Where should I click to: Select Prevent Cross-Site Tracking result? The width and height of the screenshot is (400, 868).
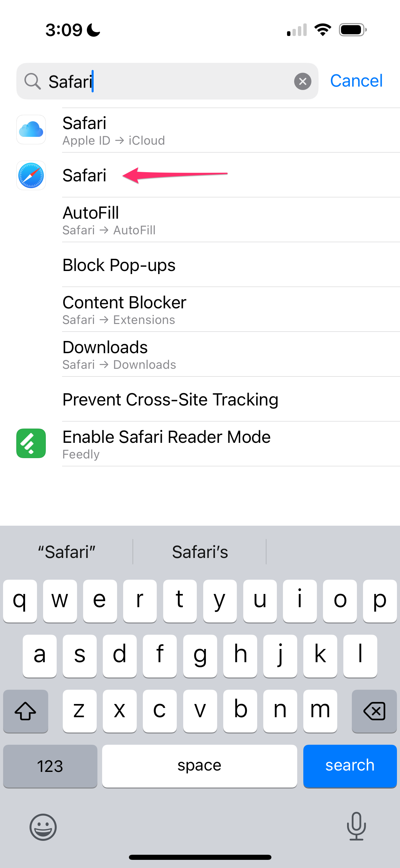pyautogui.click(x=231, y=399)
